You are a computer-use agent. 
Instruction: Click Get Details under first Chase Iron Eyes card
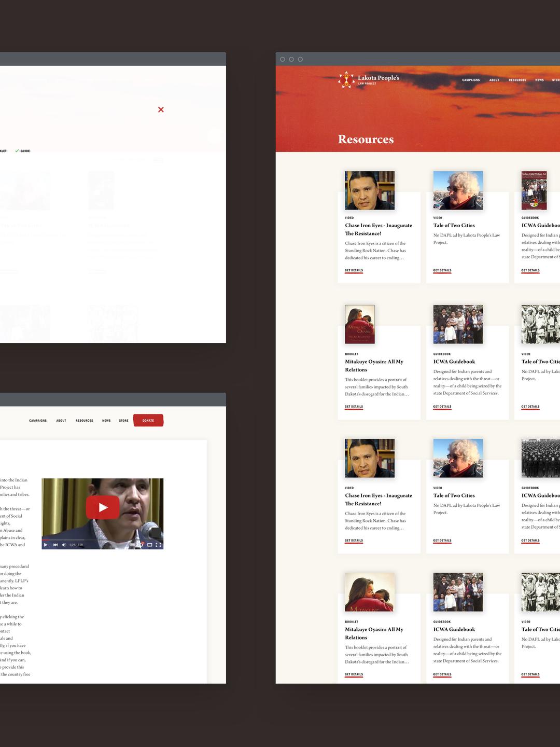354,270
